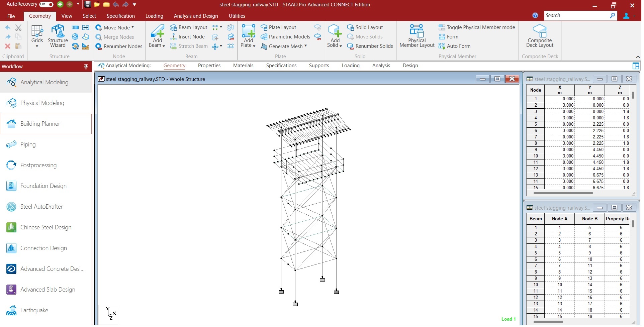Open the Structure Wizard tool
The image size is (644, 327).
[58, 36]
